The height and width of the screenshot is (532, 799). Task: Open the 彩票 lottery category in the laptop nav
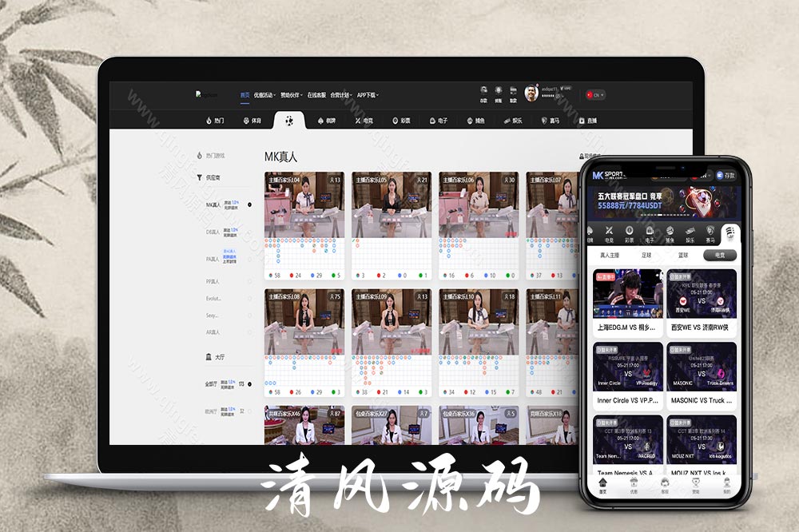click(401, 121)
